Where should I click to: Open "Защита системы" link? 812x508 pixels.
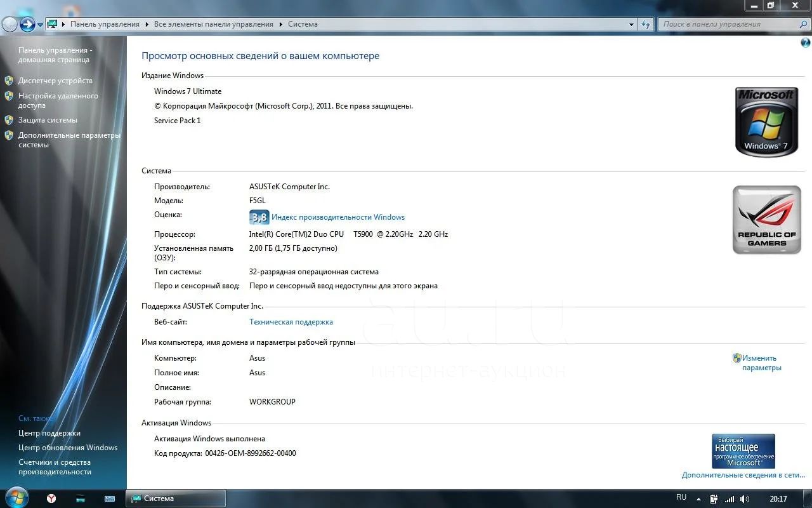pyautogui.click(x=48, y=120)
